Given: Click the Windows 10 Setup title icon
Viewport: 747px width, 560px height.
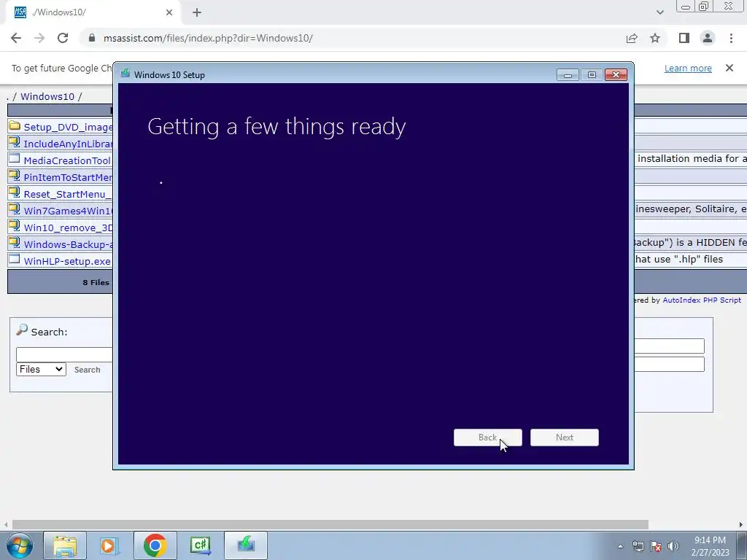Looking at the screenshot, I should [125, 74].
